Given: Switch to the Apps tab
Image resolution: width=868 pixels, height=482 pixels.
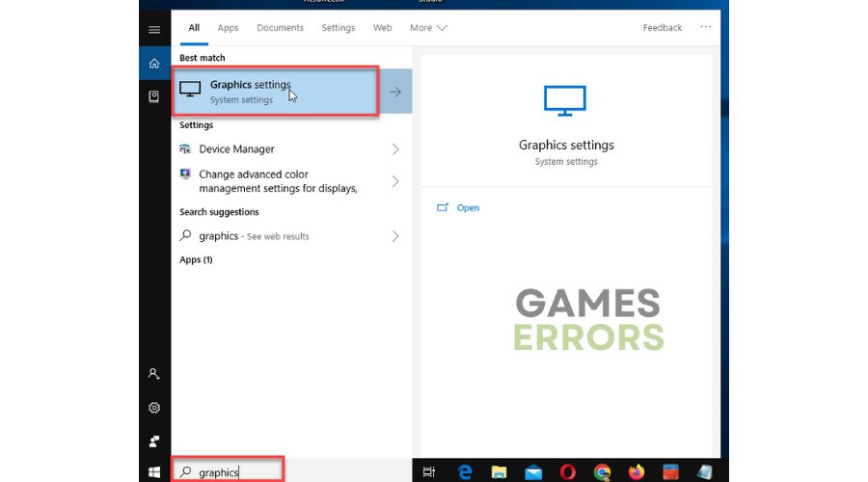Looking at the screenshot, I should (228, 28).
